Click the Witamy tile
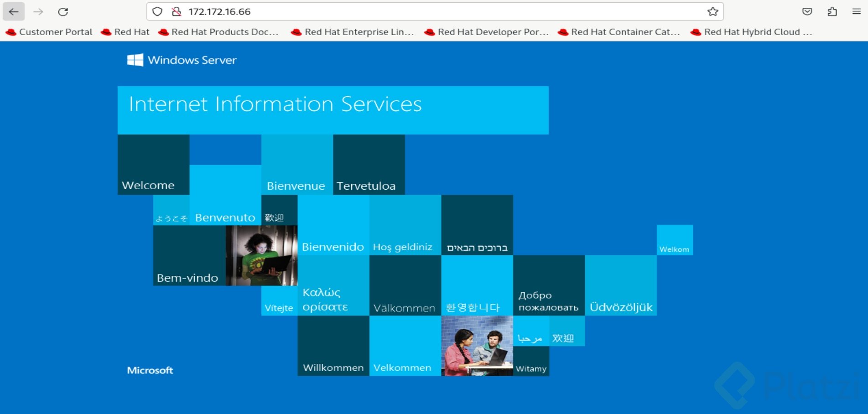Screen dimensions: 868x414 (531, 361)
